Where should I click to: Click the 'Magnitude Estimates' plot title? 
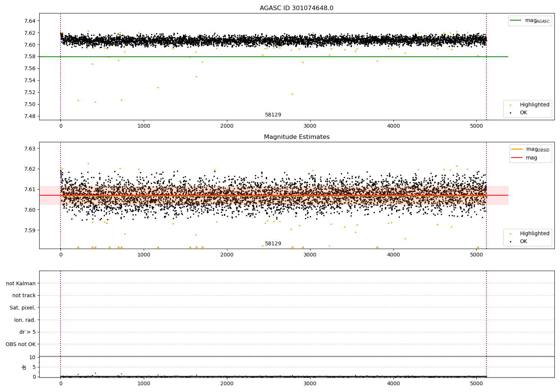point(296,137)
